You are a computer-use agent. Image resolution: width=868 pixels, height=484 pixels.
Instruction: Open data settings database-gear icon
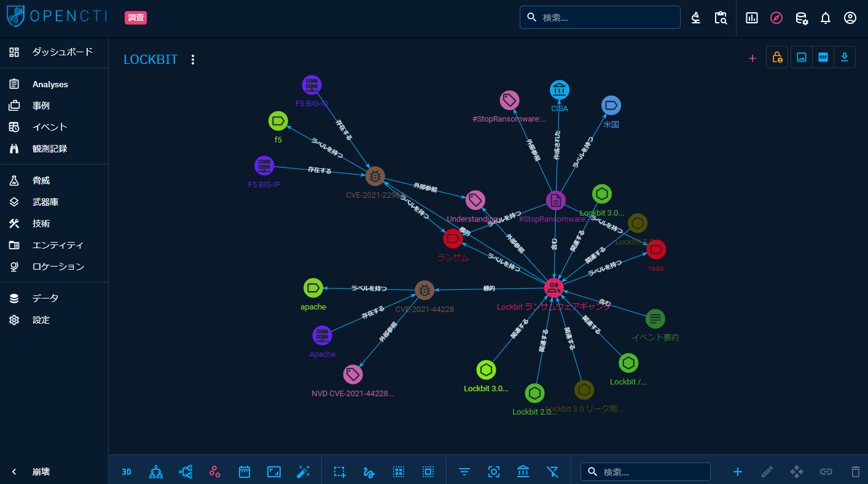(801, 18)
